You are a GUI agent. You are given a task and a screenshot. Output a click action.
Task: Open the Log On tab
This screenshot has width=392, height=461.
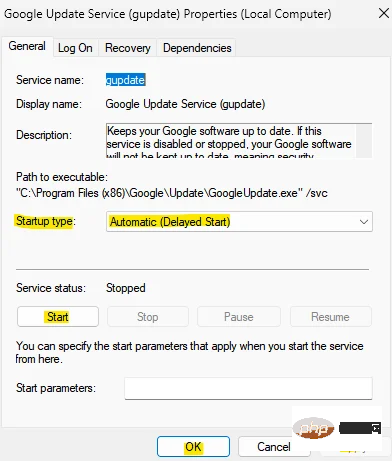[75, 48]
